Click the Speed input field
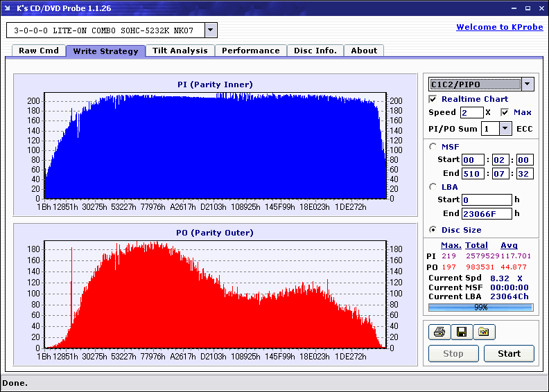This screenshot has width=549, height=392. (471, 112)
